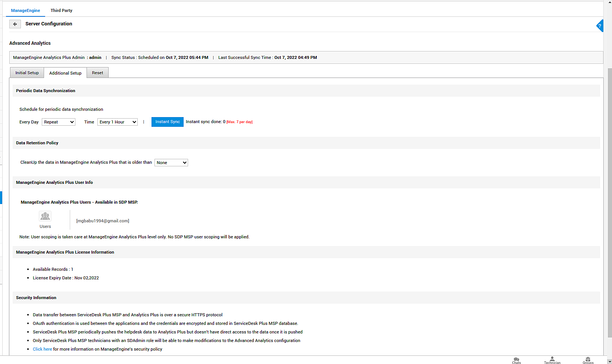612x364 pixels.
Task: Click the Max. 7 per day note
Action: coord(240,122)
